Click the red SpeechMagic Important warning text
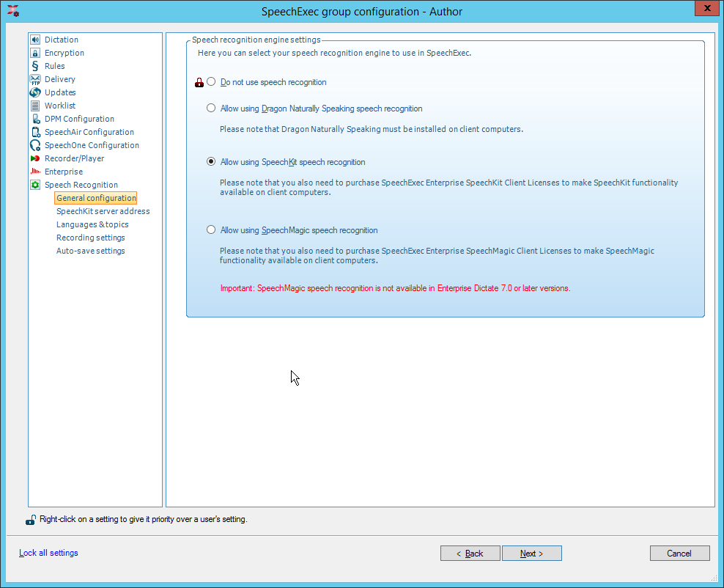Viewport: 724px width, 588px height. [x=395, y=288]
